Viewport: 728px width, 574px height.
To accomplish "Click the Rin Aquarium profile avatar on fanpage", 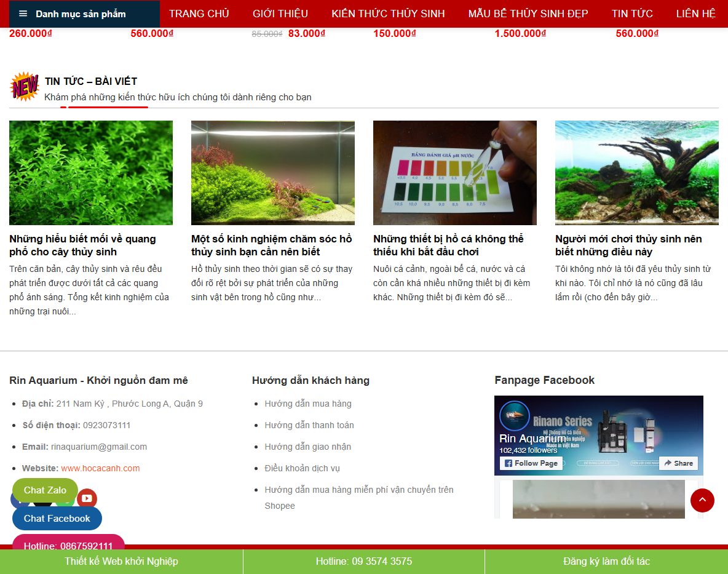I will (x=515, y=417).
